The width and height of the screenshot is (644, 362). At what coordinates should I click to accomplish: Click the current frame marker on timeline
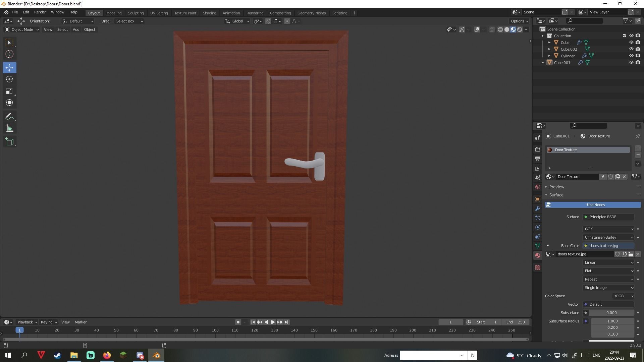pos(19,330)
